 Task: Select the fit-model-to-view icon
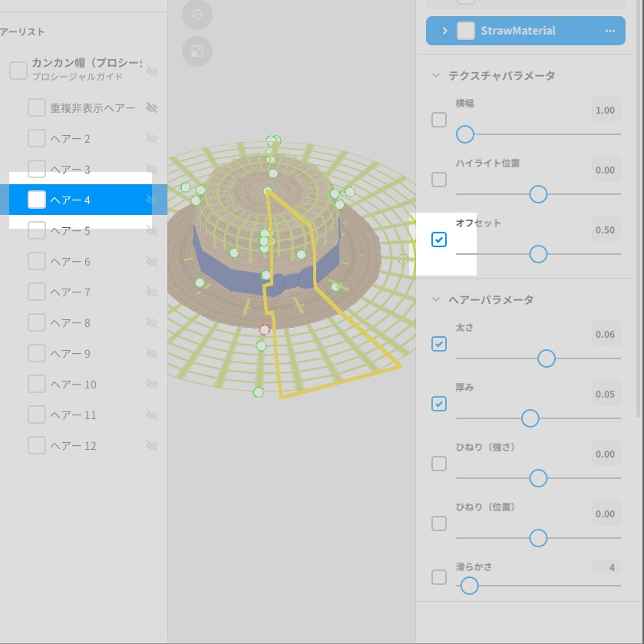coord(197,52)
